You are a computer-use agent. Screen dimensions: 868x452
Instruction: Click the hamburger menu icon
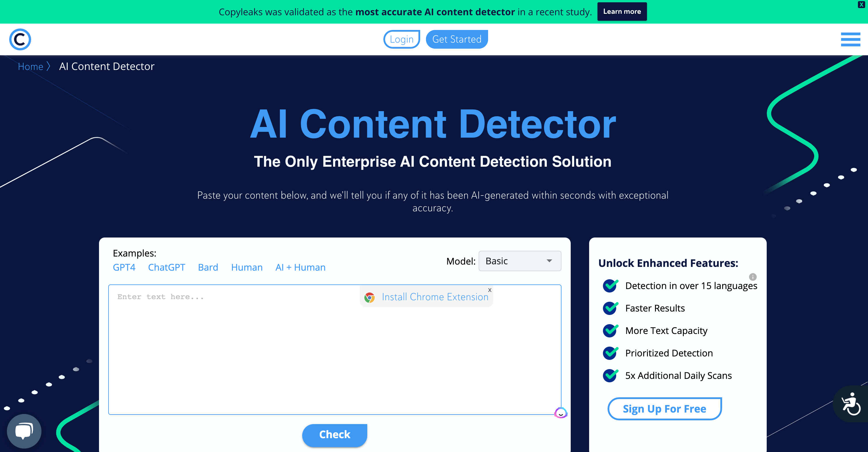852,39
